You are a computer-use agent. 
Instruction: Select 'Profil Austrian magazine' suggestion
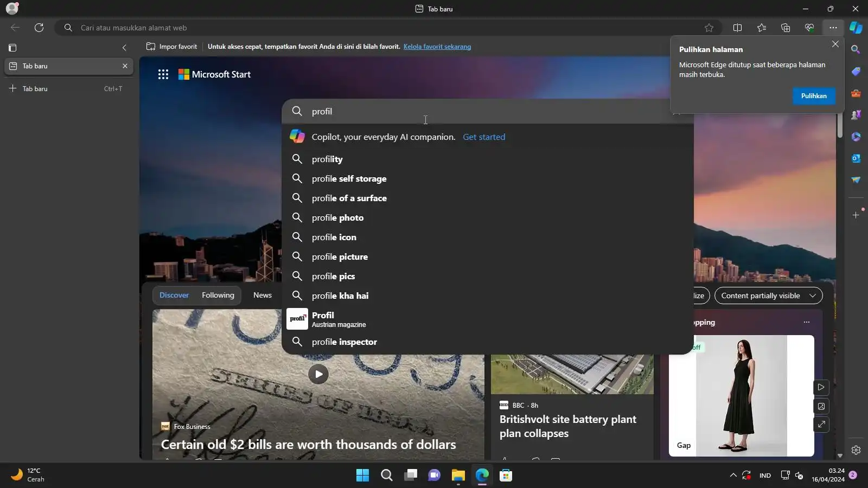[x=488, y=319]
